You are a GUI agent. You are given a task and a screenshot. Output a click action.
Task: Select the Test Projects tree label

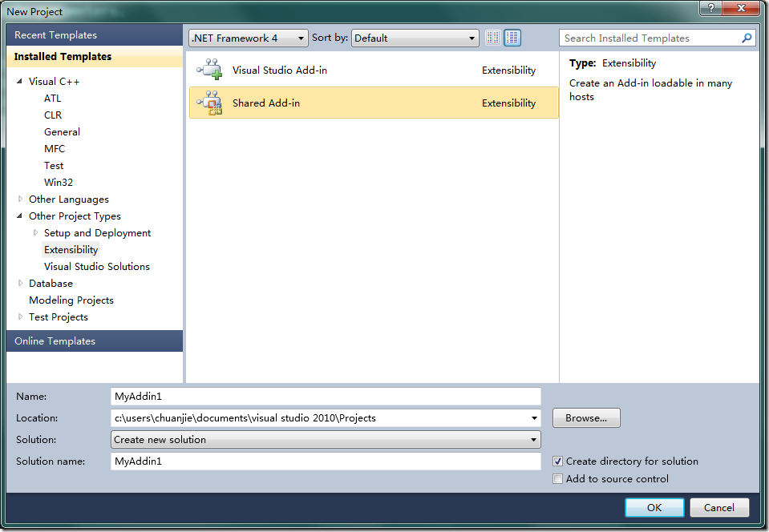pos(59,317)
